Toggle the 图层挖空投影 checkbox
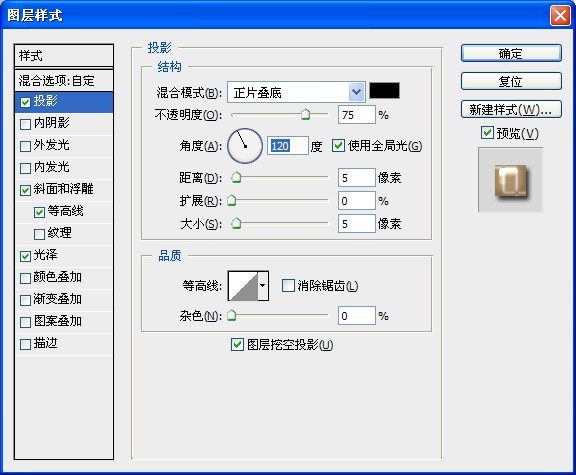 pos(237,344)
